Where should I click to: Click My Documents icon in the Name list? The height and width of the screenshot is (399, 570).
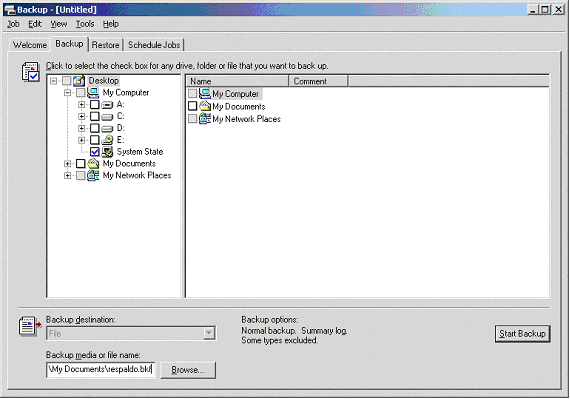click(x=205, y=106)
